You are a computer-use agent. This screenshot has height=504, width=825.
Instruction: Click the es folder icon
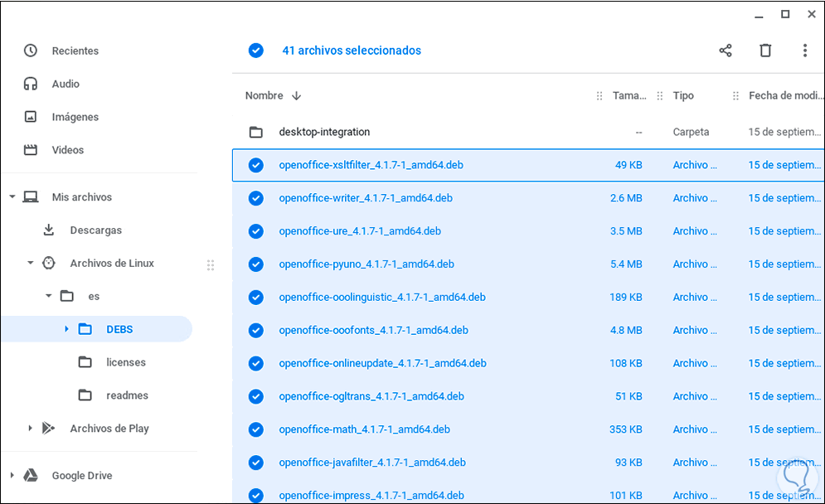67,296
